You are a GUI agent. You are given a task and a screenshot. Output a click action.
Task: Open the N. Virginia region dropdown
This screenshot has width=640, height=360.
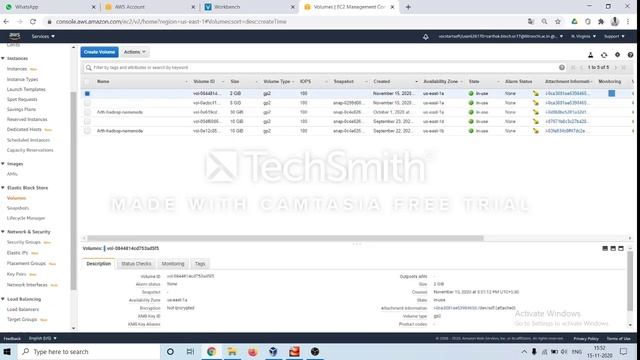(x=583, y=36)
